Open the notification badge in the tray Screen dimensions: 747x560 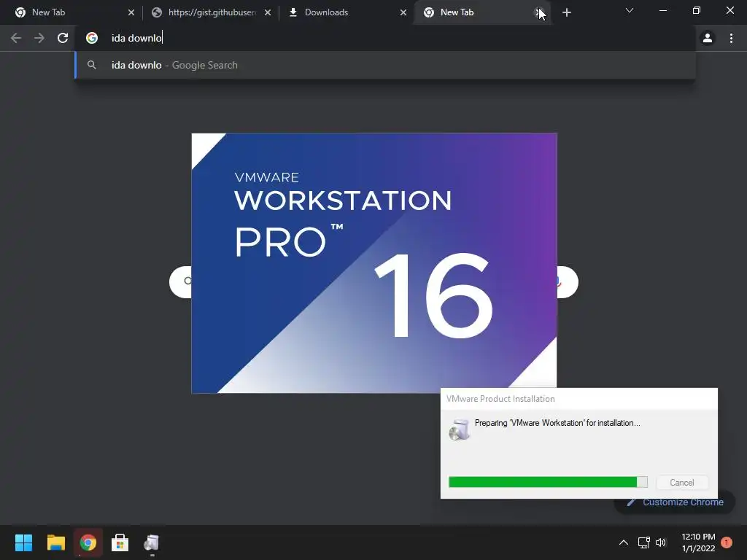coord(727,542)
